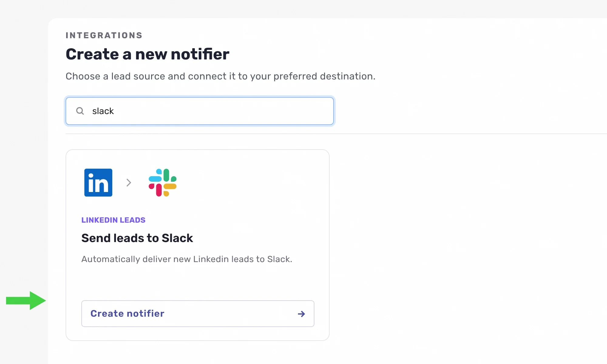Click the "INTEGRATIONS" breadcrumb label
Screen dimensions: 607x364
pos(104,35)
